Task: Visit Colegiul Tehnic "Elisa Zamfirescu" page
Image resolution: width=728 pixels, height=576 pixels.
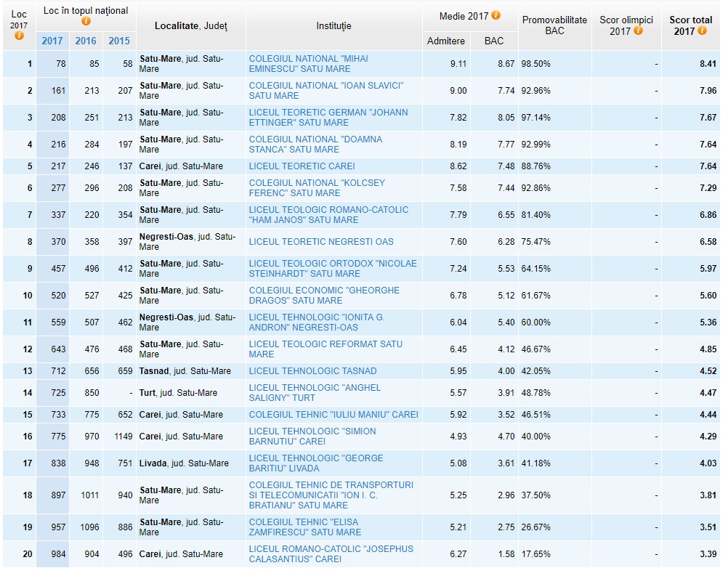Action: click(304, 527)
